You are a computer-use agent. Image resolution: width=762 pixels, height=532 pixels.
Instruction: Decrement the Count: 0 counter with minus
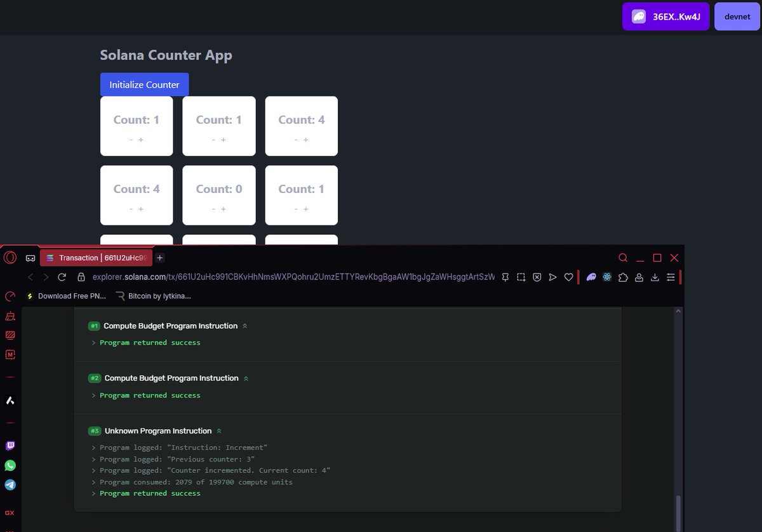[213, 209]
